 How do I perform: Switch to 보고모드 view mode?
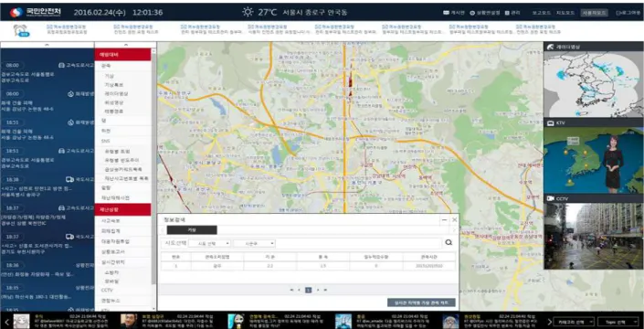pos(542,13)
